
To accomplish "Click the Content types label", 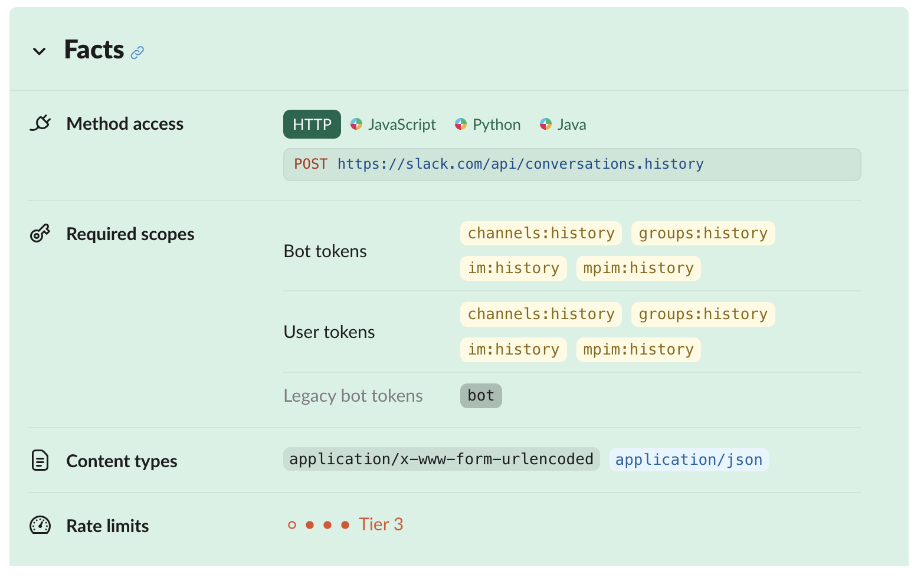I will coord(122,461).
